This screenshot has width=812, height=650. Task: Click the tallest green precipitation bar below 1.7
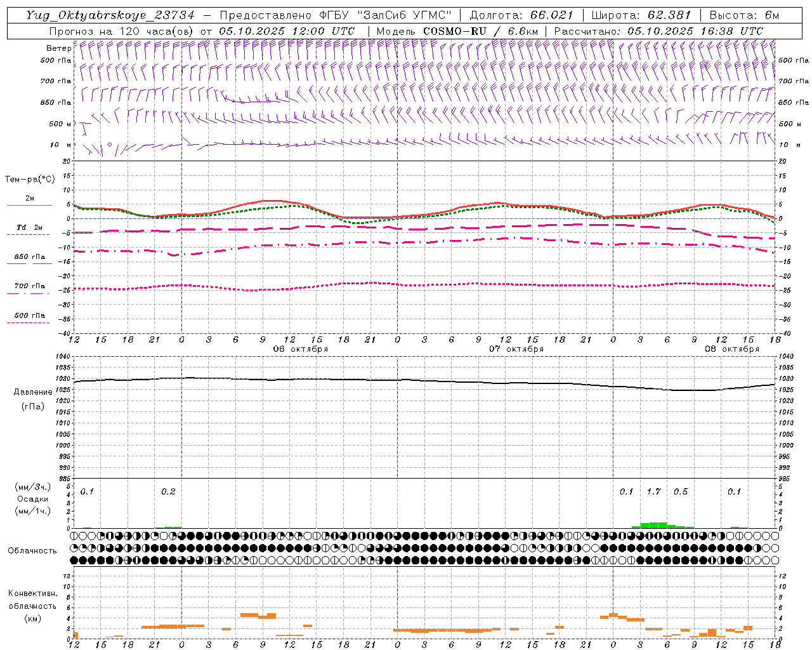[653, 525]
